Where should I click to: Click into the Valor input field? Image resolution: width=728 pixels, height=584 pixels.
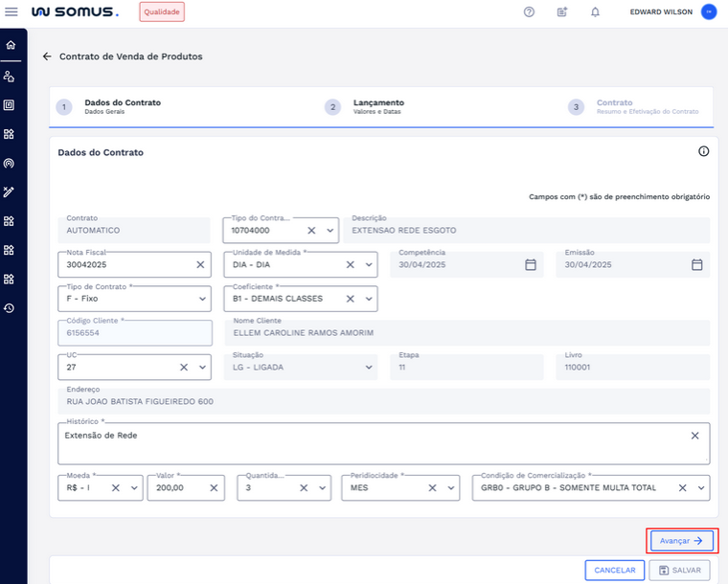184,488
